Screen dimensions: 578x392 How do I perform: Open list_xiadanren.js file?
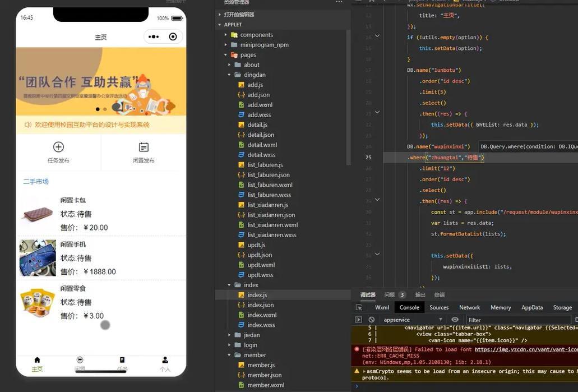tap(267, 205)
